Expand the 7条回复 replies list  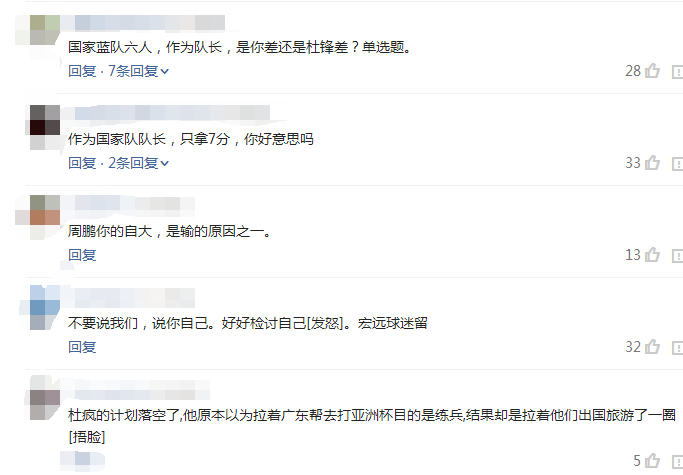[139, 71]
